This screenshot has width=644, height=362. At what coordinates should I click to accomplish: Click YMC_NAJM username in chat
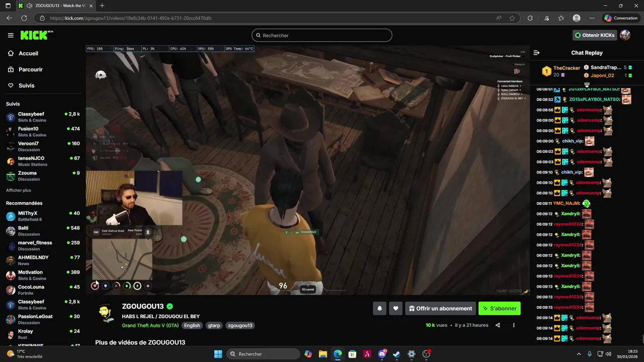(x=567, y=203)
